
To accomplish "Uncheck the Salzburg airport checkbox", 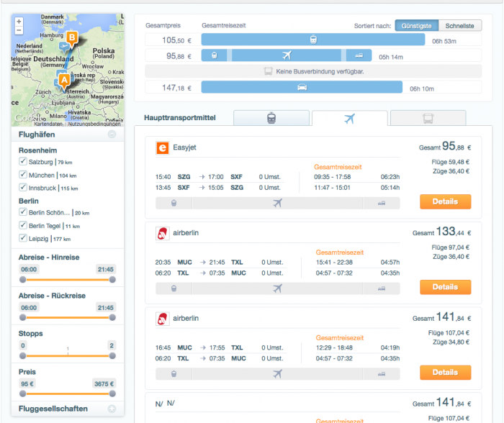I will pyautogui.click(x=23, y=163).
